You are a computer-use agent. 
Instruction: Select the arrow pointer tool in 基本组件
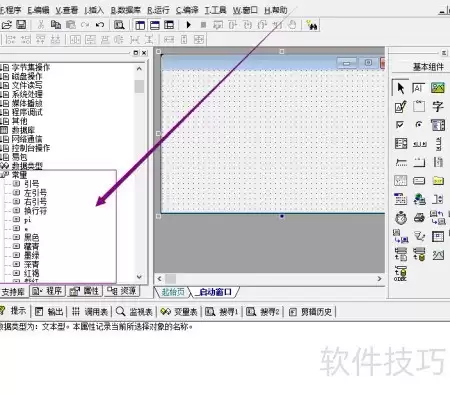[x=400, y=88]
